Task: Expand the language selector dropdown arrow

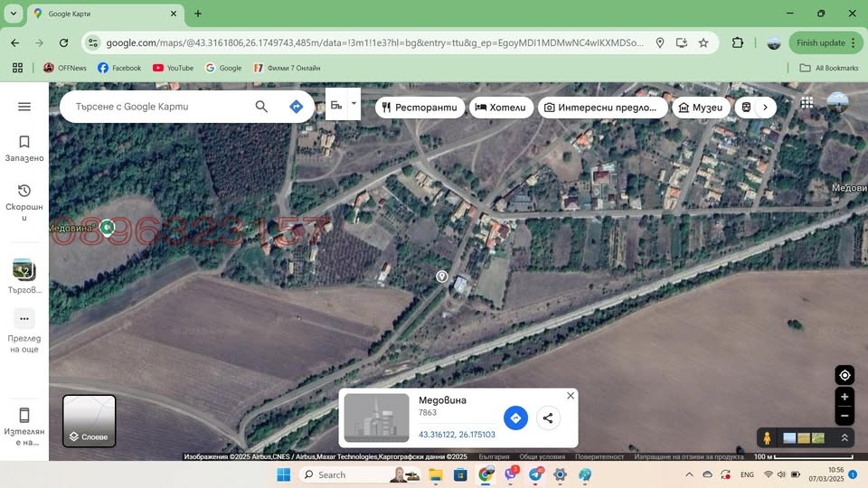Action: click(354, 103)
